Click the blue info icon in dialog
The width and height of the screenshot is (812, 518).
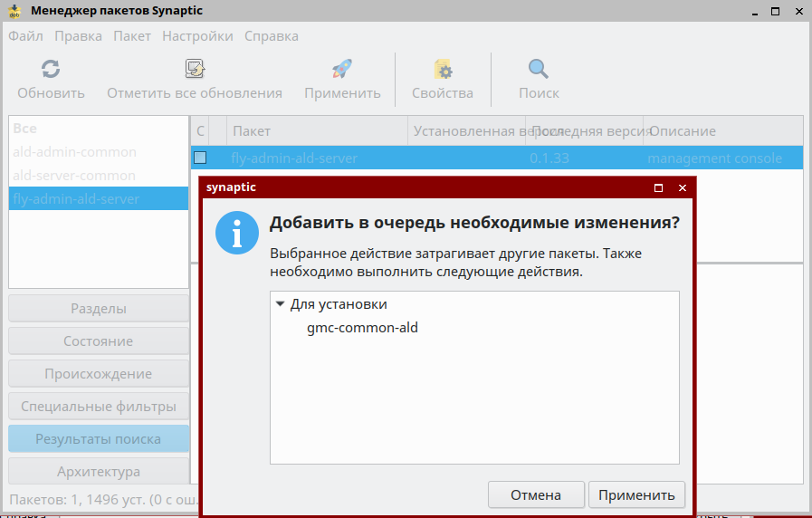tap(237, 233)
